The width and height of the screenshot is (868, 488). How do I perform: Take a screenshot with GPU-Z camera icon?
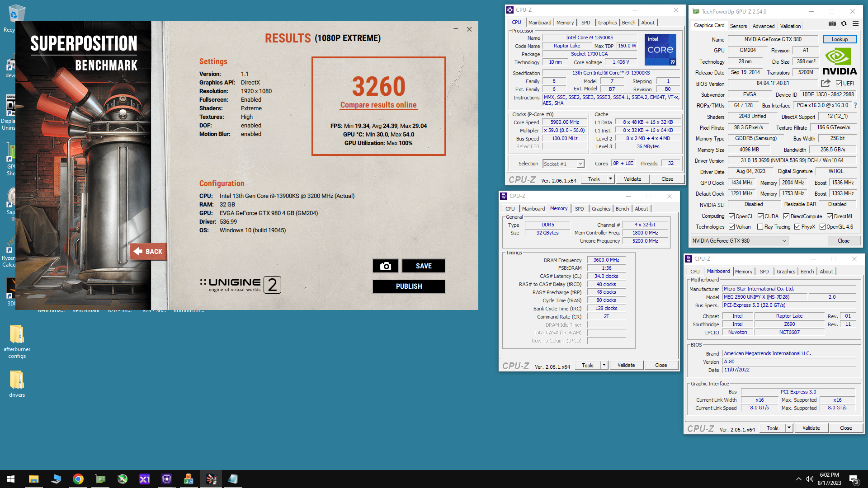pyautogui.click(x=832, y=24)
